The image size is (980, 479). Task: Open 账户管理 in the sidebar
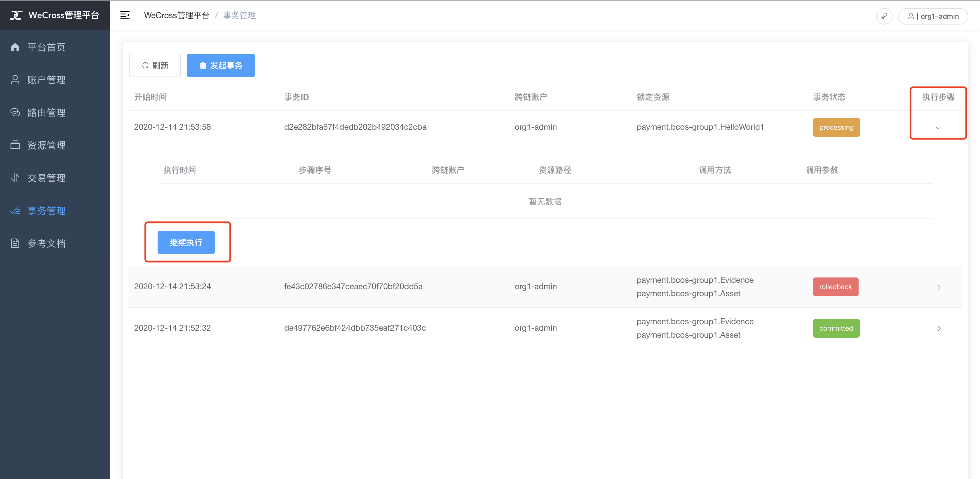(x=55, y=80)
